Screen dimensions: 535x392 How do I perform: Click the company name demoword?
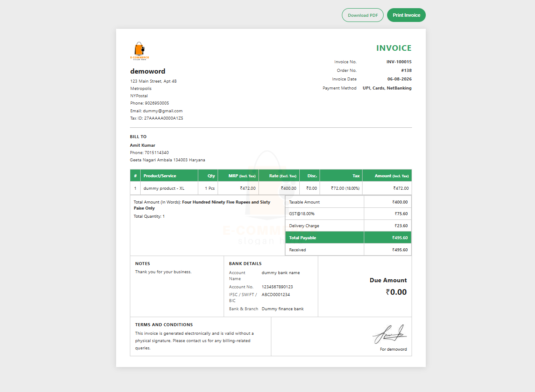[148, 71]
